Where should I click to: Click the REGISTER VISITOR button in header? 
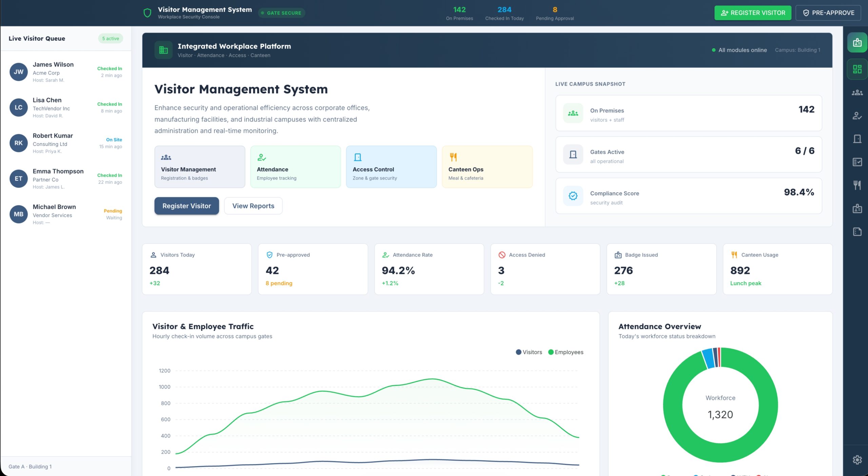[x=753, y=13]
